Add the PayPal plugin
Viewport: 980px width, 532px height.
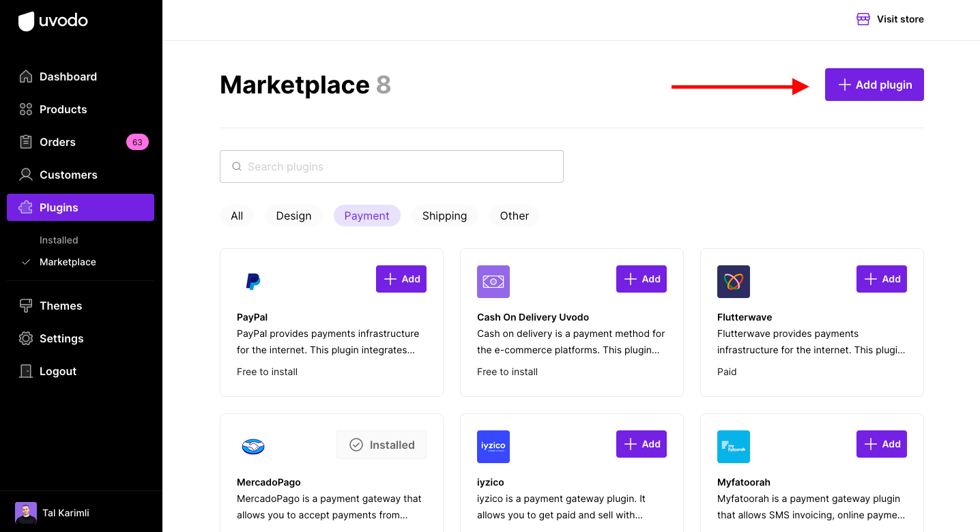point(401,279)
